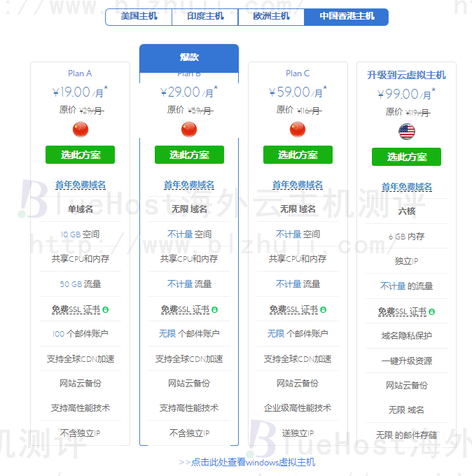Click the SSL lock icon in Plan A
Image resolution: width=472 pixels, height=476 pixels.
click(106, 310)
